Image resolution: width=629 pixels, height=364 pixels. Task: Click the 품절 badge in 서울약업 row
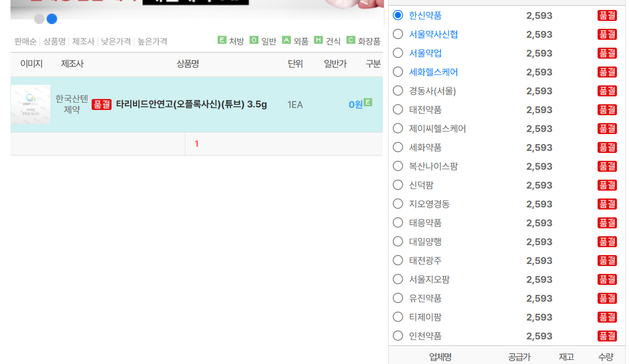tap(607, 53)
